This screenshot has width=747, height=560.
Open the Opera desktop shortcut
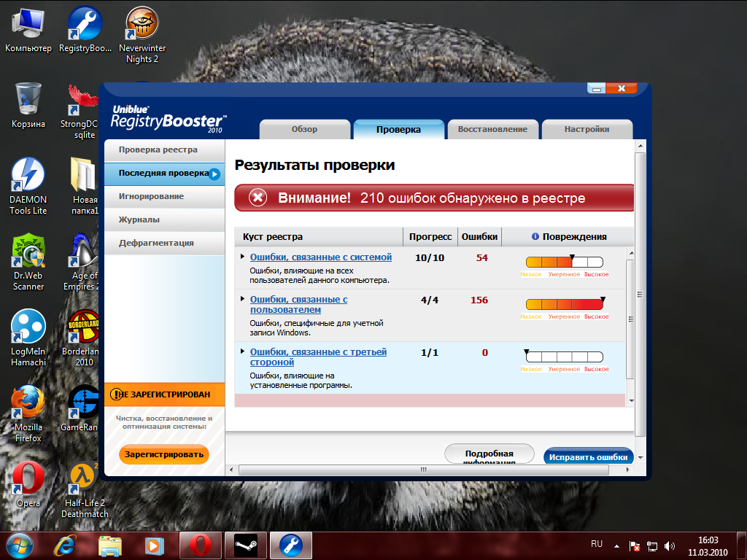click(28, 484)
